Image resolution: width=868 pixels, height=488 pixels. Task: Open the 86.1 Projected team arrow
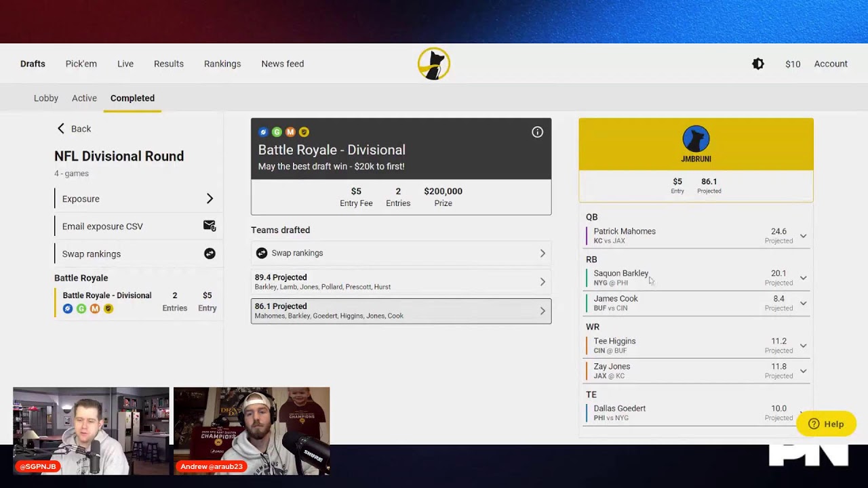(x=542, y=311)
